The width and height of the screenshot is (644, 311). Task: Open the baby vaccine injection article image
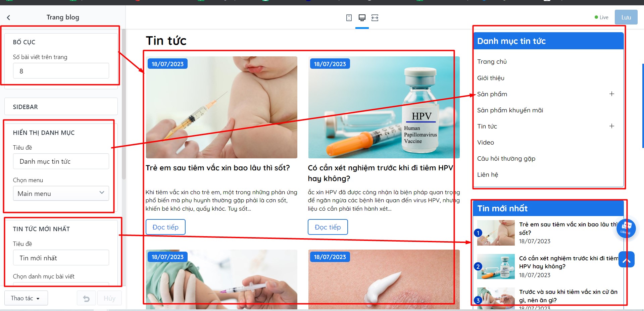(x=221, y=107)
